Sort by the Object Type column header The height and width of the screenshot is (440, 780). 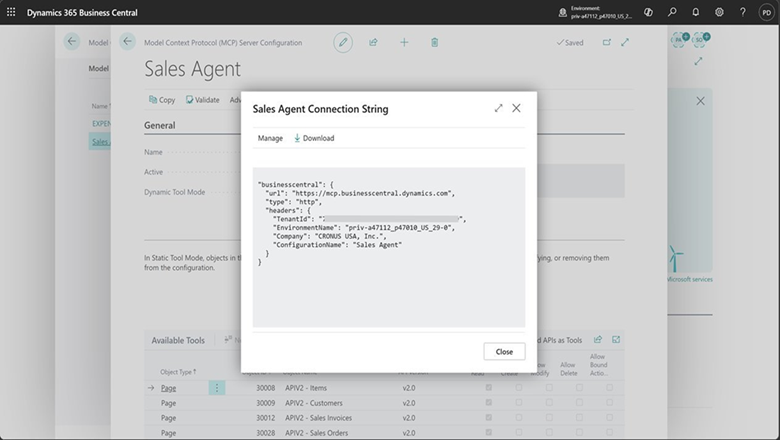(178, 372)
